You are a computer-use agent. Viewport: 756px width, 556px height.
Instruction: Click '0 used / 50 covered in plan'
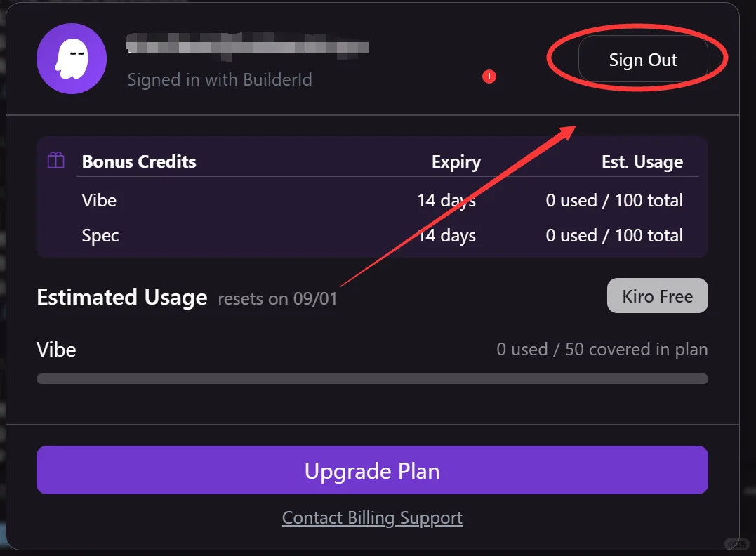(602, 349)
